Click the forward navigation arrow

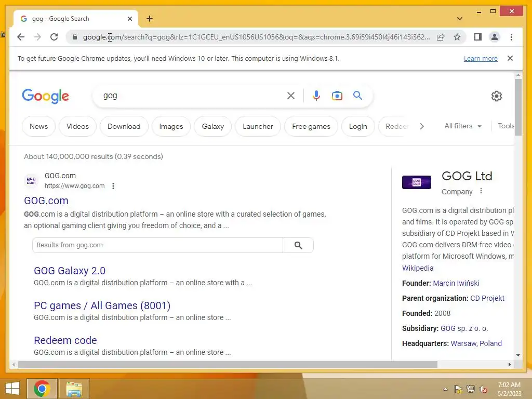[x=37, y=37]
